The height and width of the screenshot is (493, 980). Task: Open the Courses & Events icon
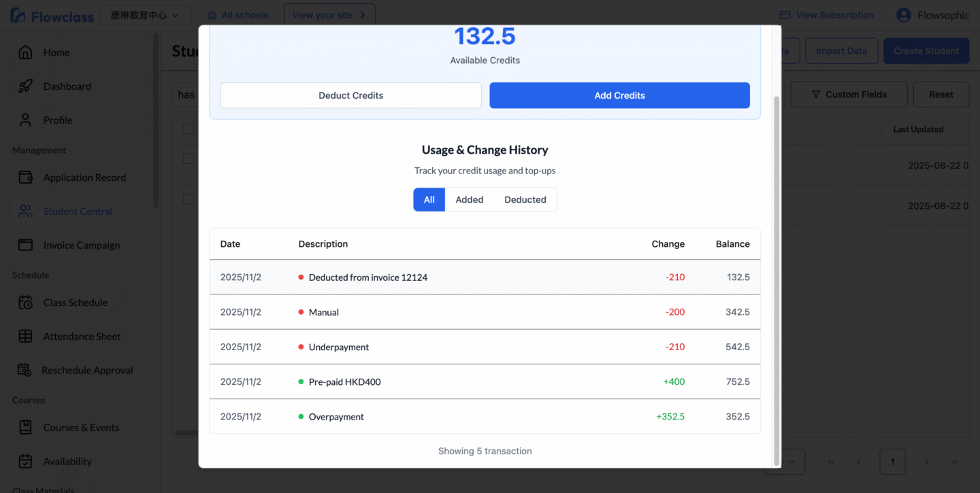[x=25, y=428]
